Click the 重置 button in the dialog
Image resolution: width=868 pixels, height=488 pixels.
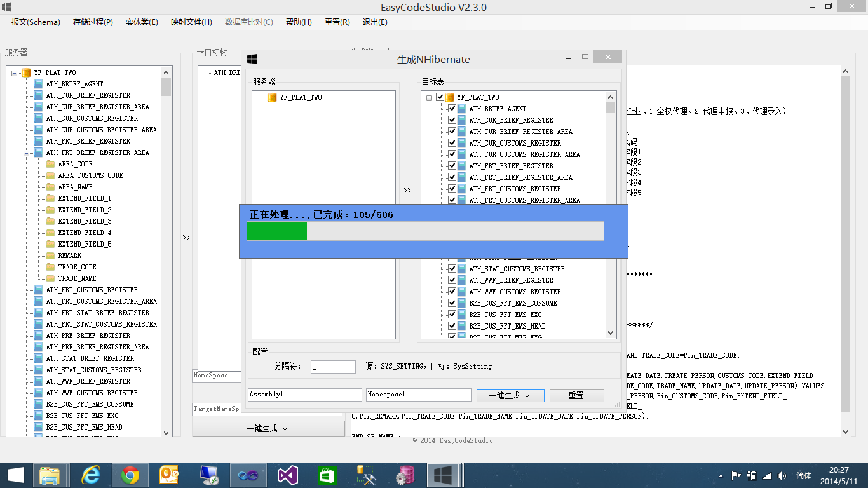(x=576, y=395)
